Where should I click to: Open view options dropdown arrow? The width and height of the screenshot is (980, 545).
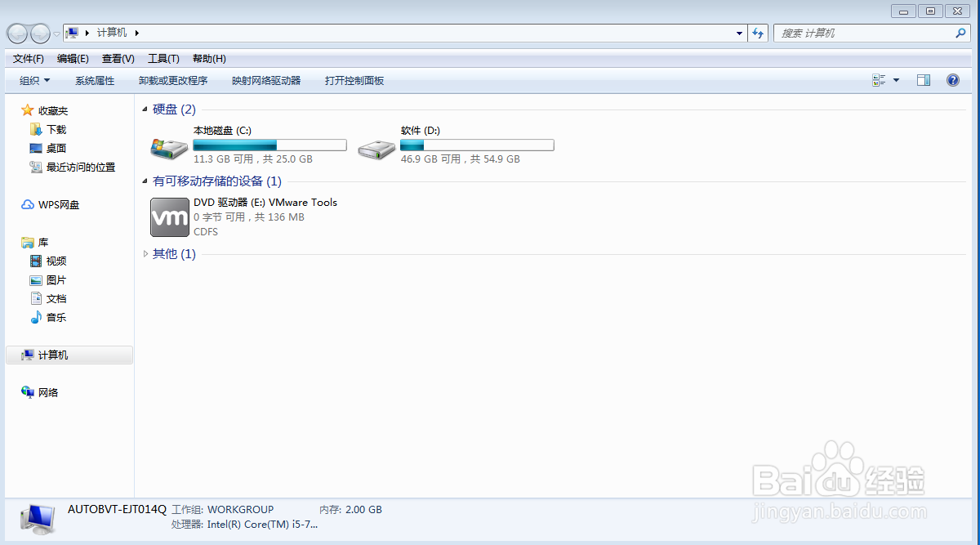(x=896, y=80)
